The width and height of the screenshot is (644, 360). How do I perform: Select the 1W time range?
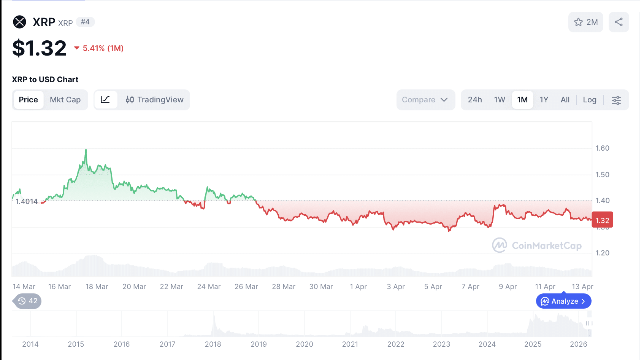pyautogui.click(x=499, y=100)
